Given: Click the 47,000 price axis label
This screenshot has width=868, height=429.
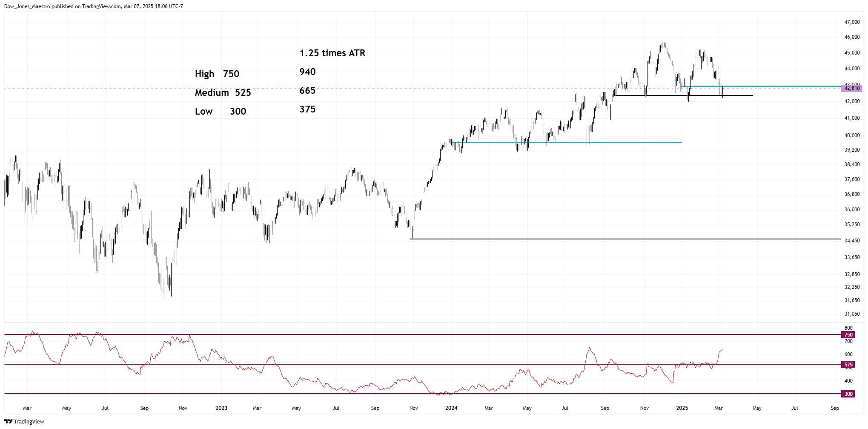Looking at the screenshot, I should [x=852, y=22].
